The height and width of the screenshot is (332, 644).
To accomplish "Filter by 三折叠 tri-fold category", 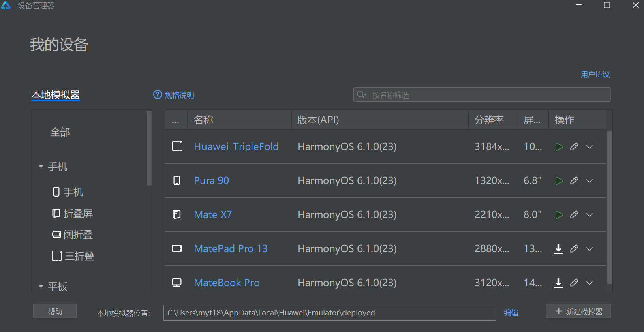I will (x=80, y=256).
